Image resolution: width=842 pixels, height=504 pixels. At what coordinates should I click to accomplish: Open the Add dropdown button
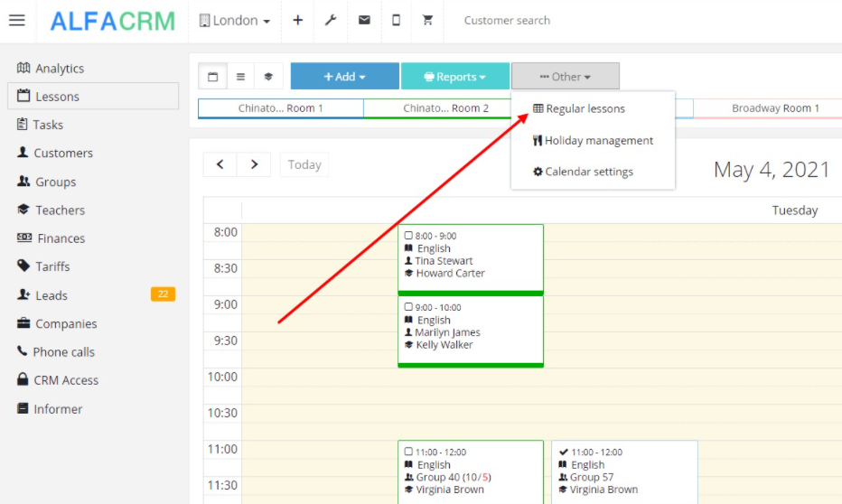(345, 76)
